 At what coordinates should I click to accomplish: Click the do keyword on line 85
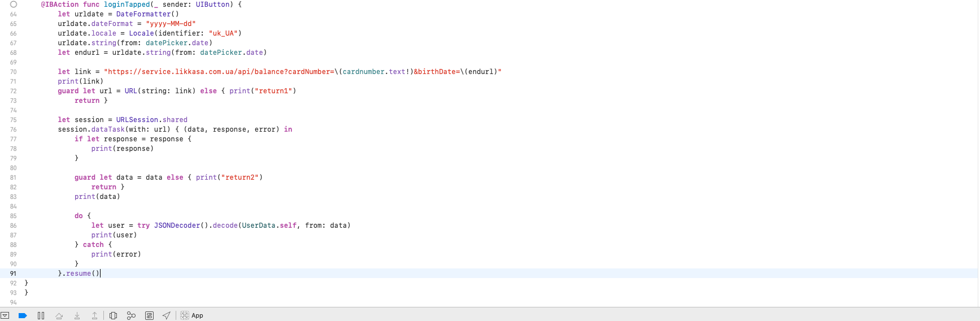tap(79, 216)
